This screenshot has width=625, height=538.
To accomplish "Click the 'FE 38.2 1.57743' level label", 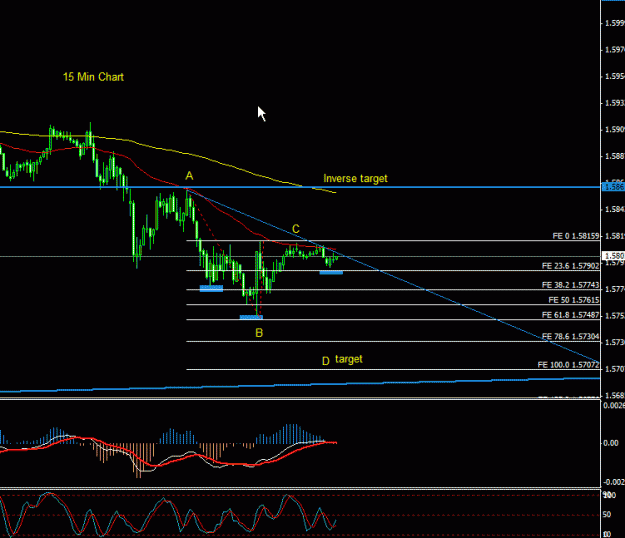I will (x=570, y=285).
